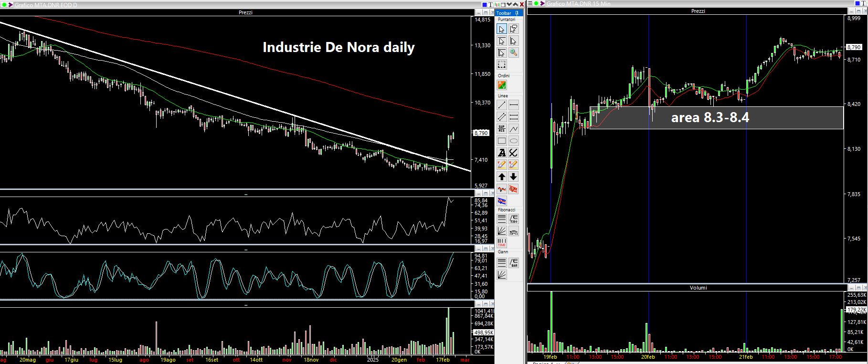
Task: Click the Fibonacci FIBO retracement tool
Action: (x=513, y=219)
